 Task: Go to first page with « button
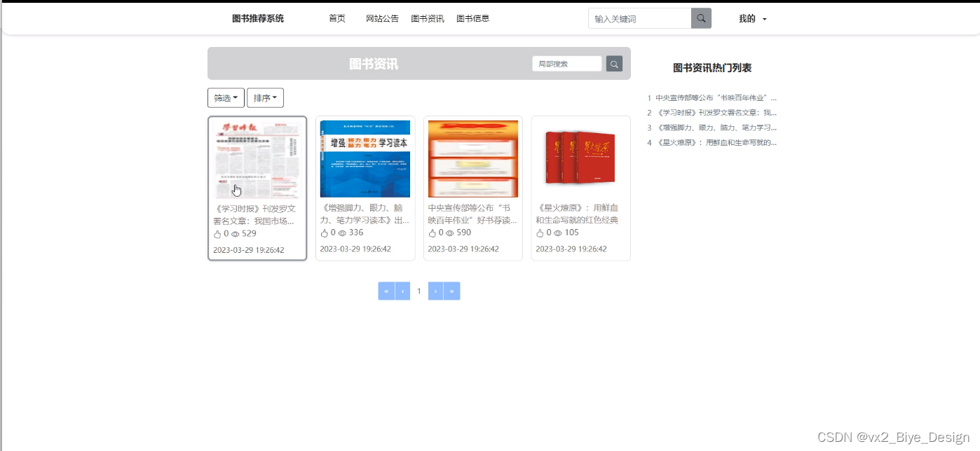tap(386, 291)
